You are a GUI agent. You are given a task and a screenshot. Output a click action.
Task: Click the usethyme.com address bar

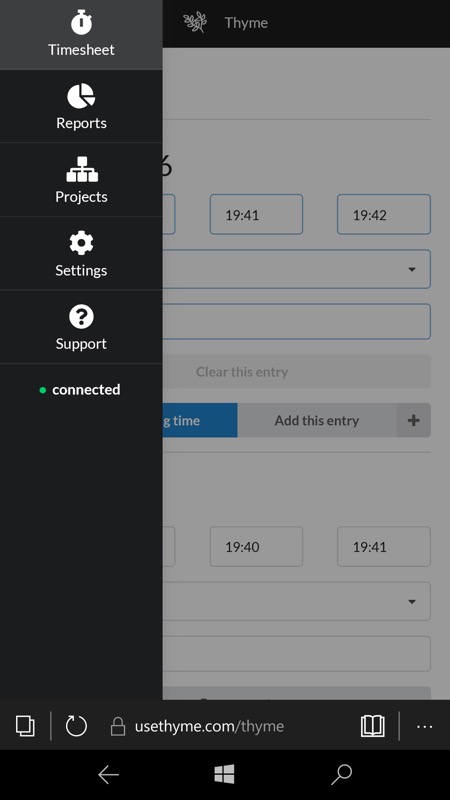(209, 726)
